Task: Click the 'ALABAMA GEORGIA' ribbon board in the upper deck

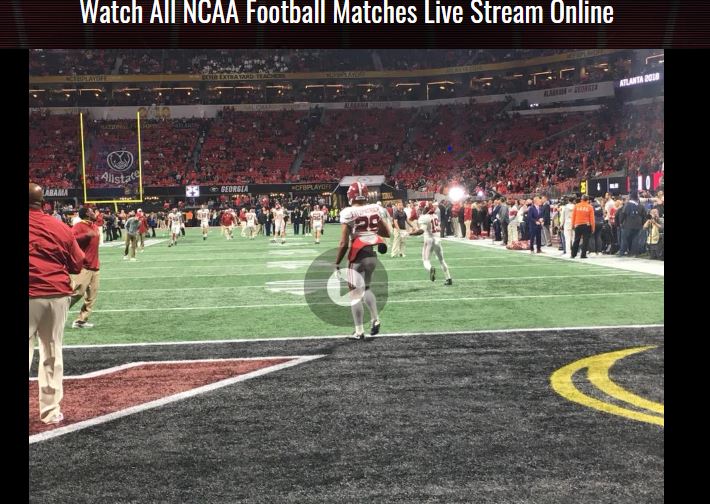Action: point(571,91)
